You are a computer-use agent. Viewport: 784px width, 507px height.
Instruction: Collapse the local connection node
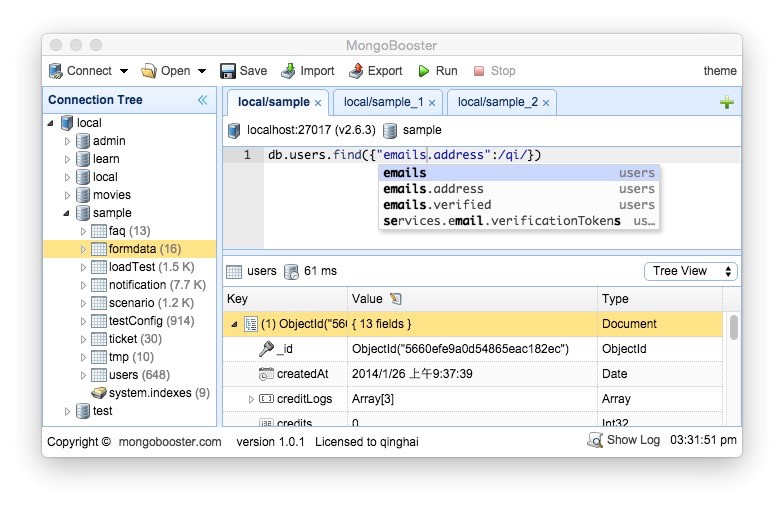click(x=50, y=123)
